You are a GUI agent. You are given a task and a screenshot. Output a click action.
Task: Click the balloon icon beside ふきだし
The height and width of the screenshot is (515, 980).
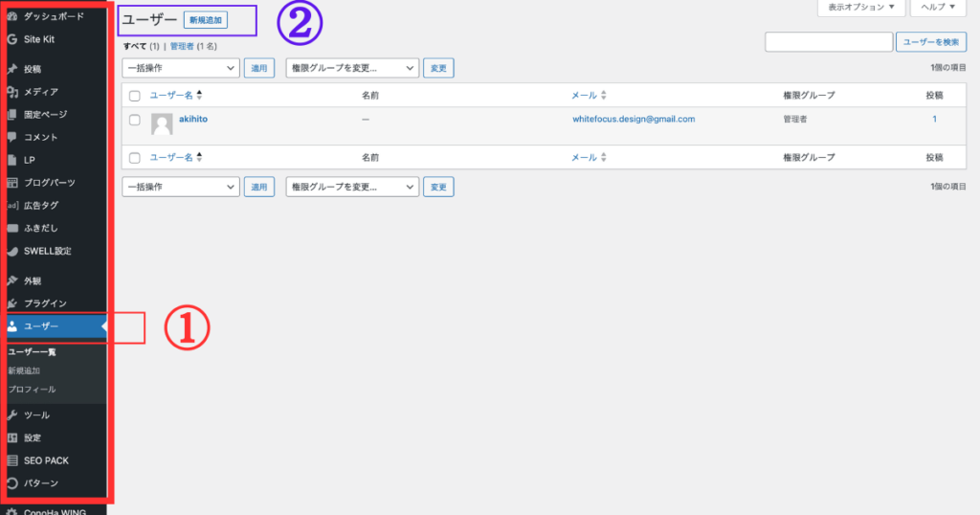[12, 228]
